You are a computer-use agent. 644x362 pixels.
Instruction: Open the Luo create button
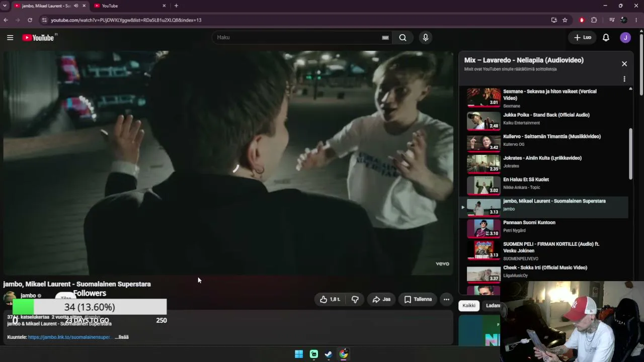coord(583,37)
